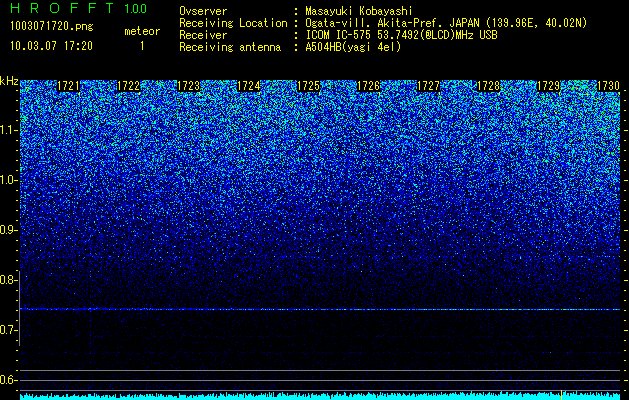Click the cyan signal level strip at the bottom
629x400 pixels.
[320, 396]
